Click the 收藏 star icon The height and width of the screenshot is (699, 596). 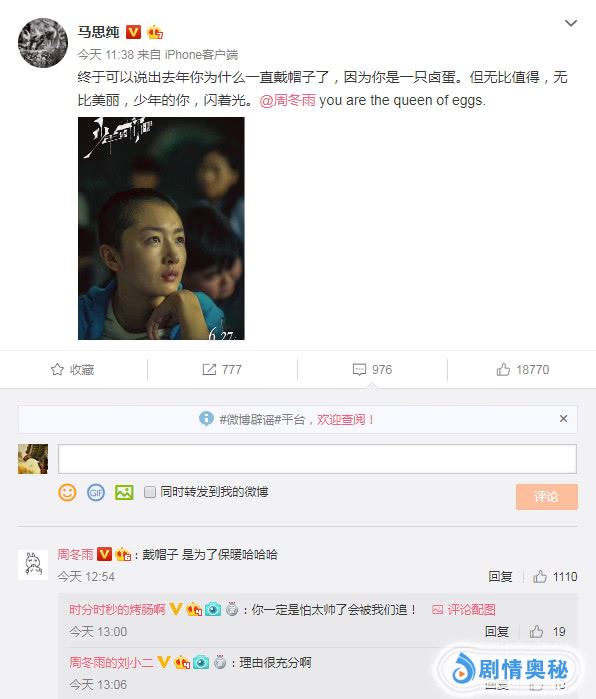click(x=57, y=369)
